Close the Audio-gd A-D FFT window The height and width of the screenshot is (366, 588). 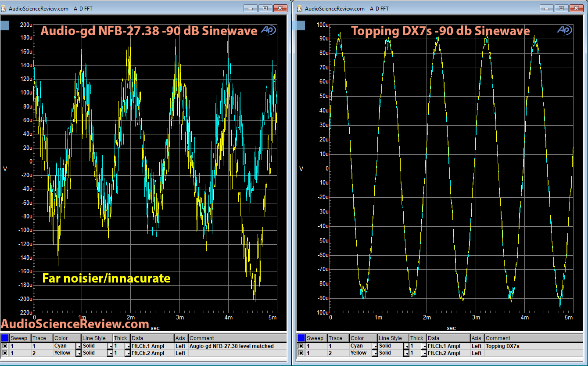(280, 8)
